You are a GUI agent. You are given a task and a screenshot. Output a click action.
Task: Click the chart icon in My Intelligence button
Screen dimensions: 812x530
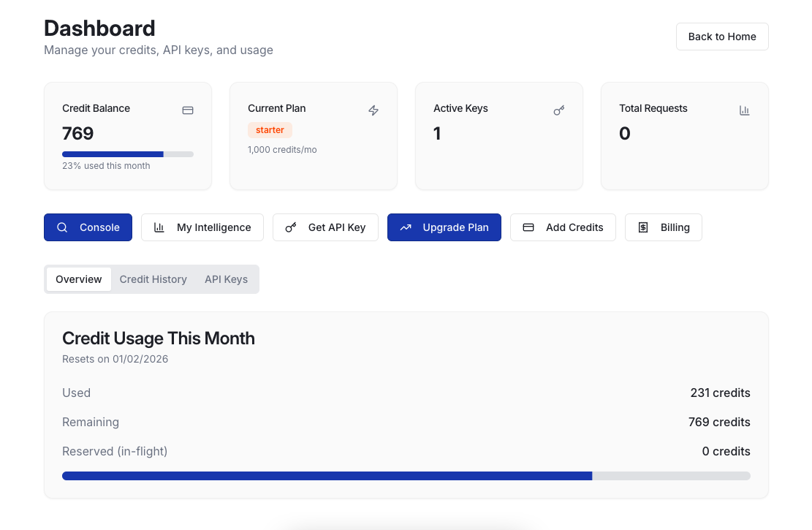click(159, 227)
